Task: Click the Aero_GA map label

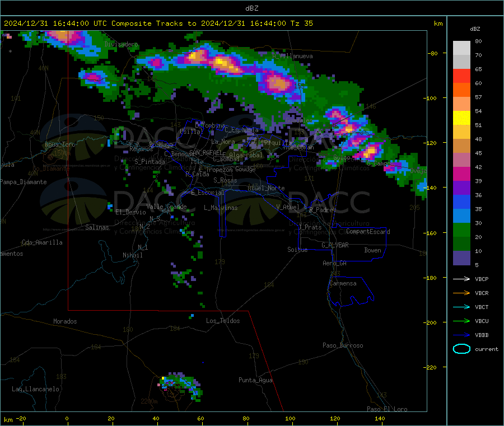Action: (335, 263)
